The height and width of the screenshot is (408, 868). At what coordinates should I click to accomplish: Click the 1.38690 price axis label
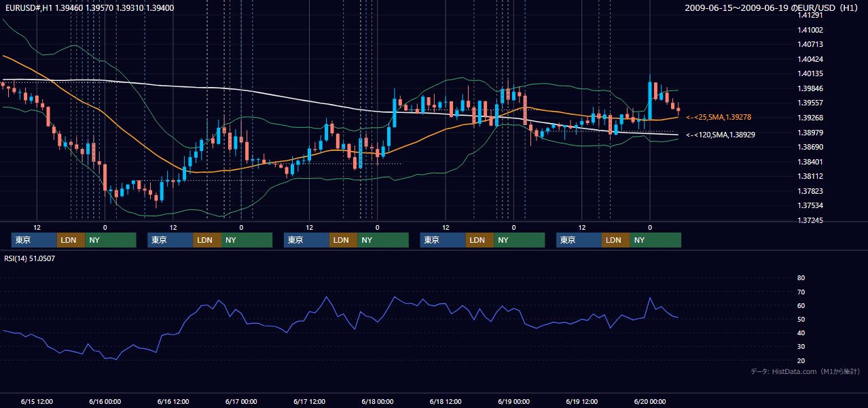(811, 147)
